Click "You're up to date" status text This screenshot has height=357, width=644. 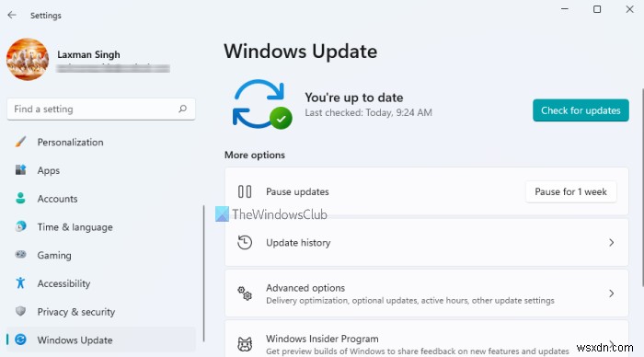point(354,98)
